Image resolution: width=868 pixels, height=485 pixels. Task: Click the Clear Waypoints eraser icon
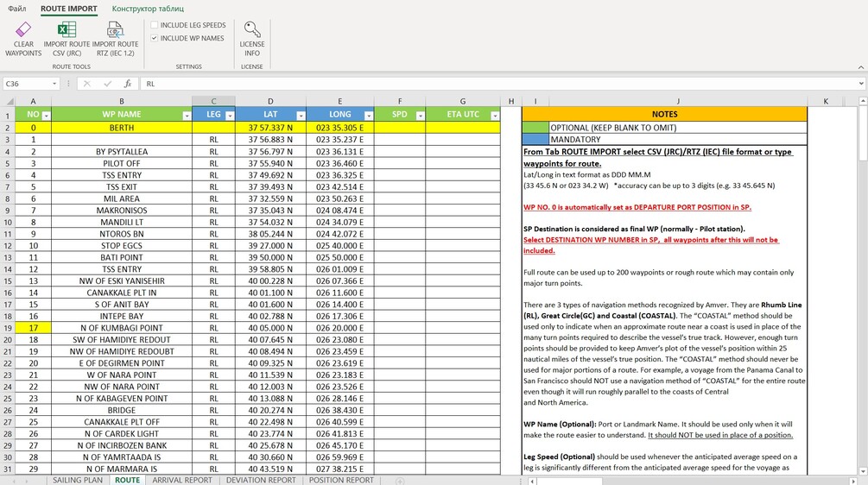23,29
